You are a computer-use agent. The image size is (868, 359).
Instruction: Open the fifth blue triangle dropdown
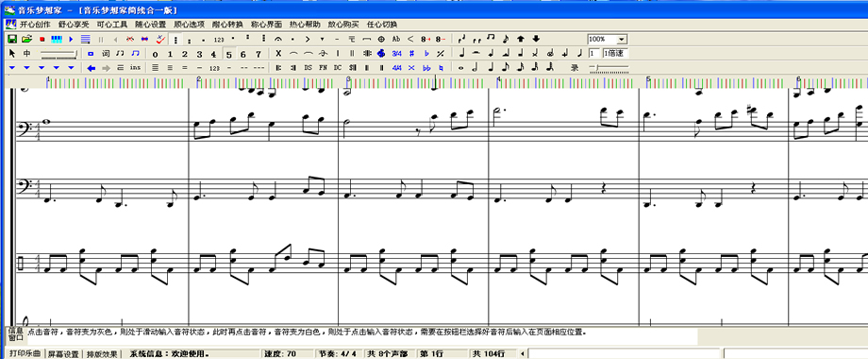pos(71,68)
